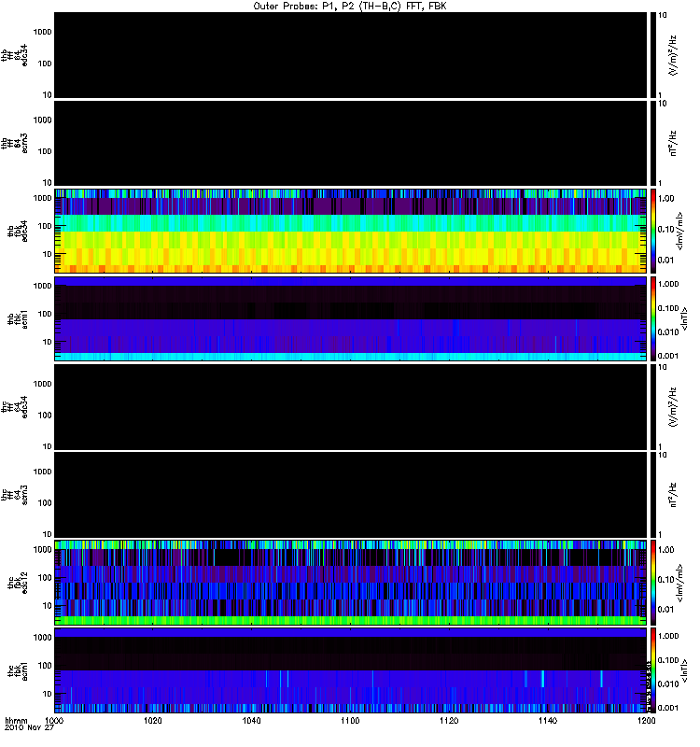The height and width of the screenshot is (747, 700).
Task: Click the (V/m)²/Hz unit label of the top panel
Action: pos(672,55)
